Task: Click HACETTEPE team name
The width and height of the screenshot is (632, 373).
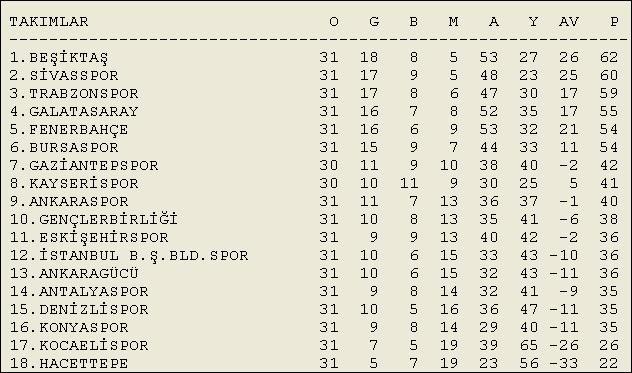Action: point(84,363)
